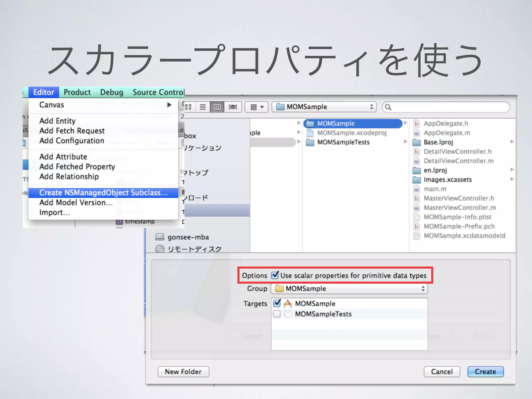The width and height of the screenshot is (532, 399).
Task: Choose Create NSManagedObject Subclass menu item
Action: (103, 193)
